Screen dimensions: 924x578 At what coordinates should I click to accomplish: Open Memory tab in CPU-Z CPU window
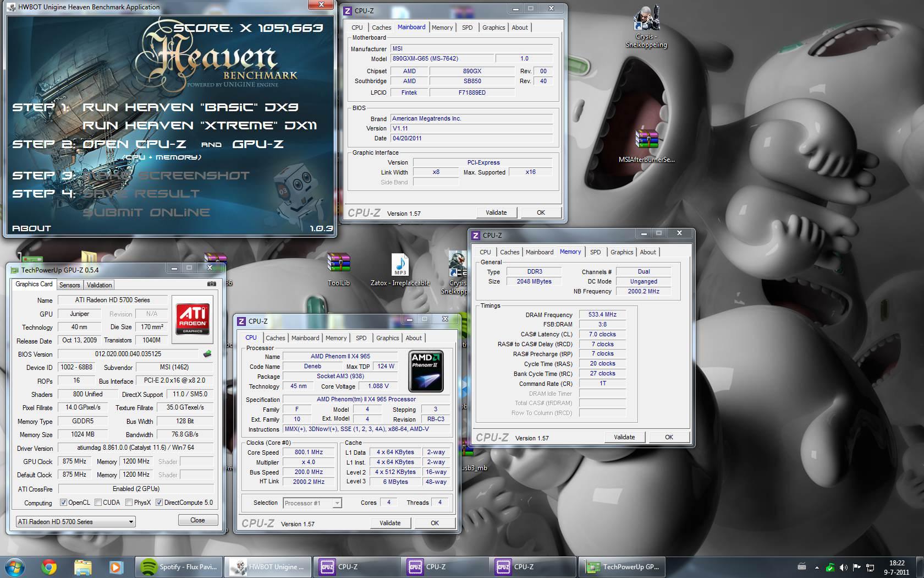click(x=336, y=338)
